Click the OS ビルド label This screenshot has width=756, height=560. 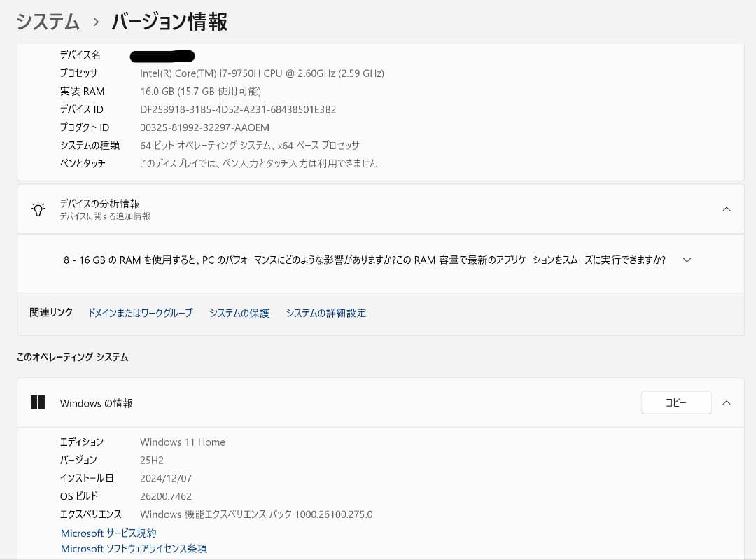(79, 496)
